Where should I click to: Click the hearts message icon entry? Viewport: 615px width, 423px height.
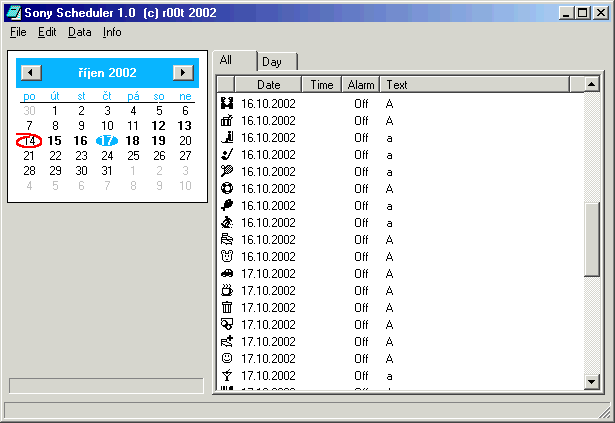[227, 325]
